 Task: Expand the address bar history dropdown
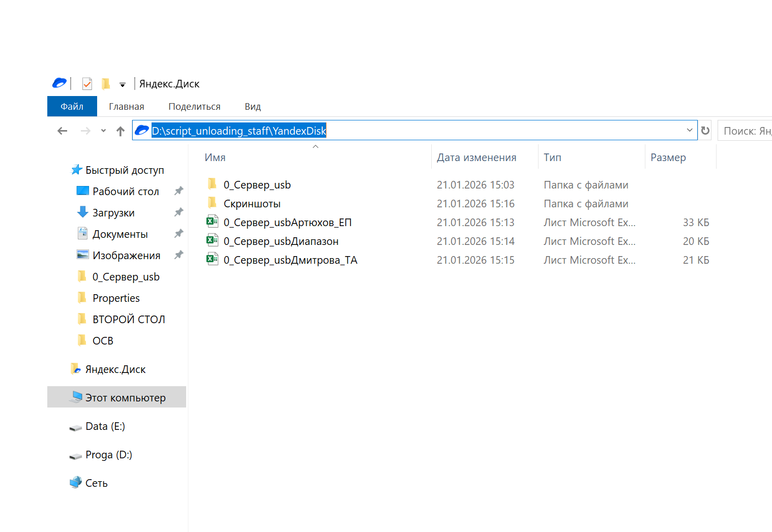click(x=689, y=130)
